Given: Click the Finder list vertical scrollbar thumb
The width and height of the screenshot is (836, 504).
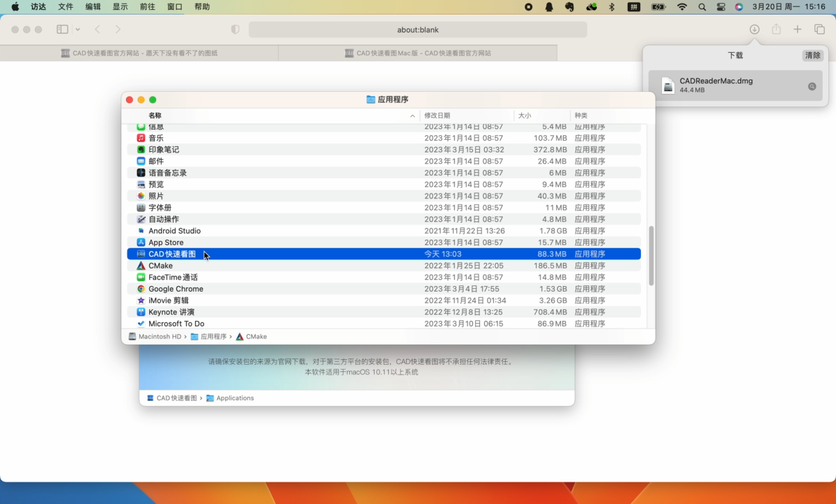Looking at the screenshot, I should pyautogui.click(x=651, y=255).
